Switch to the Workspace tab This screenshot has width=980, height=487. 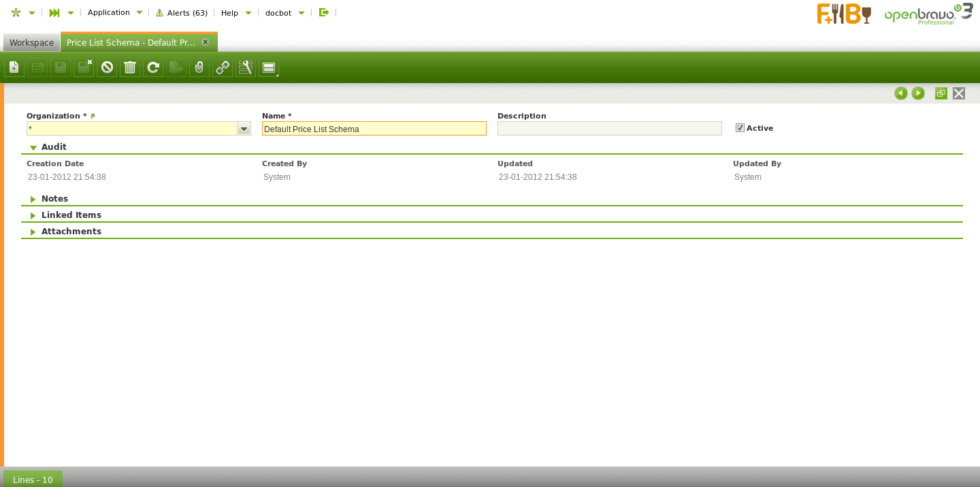pos(31,43)
